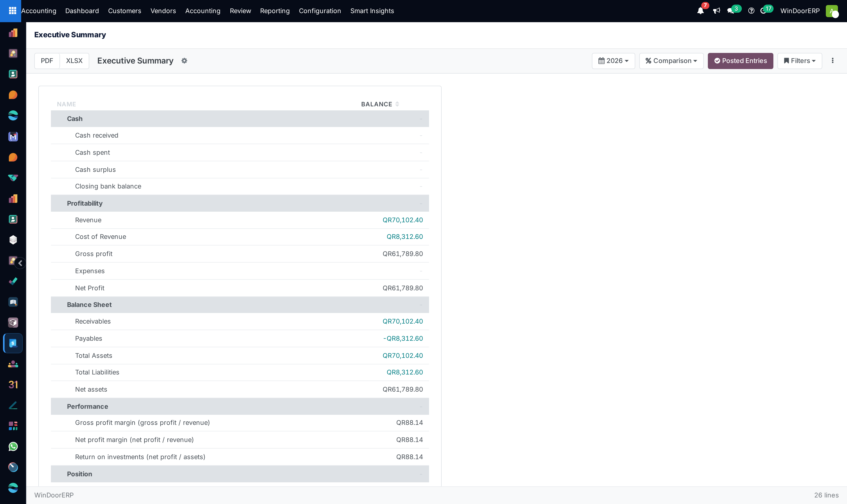Viewport: 847px width, 504px height.
Task: Open the apps grid home menu
Action: pyautogui.click(x=12, y=11)
